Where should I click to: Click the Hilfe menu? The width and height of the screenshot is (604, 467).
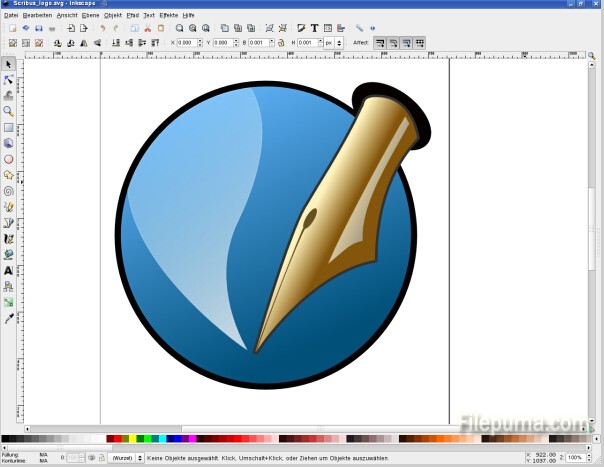[x=189, y=16]
